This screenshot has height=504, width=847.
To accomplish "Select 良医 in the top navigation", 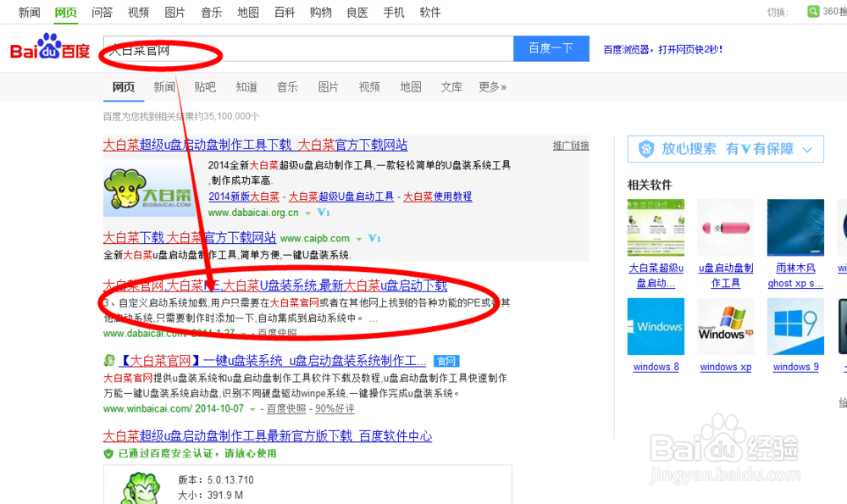I will click(357, 12).
